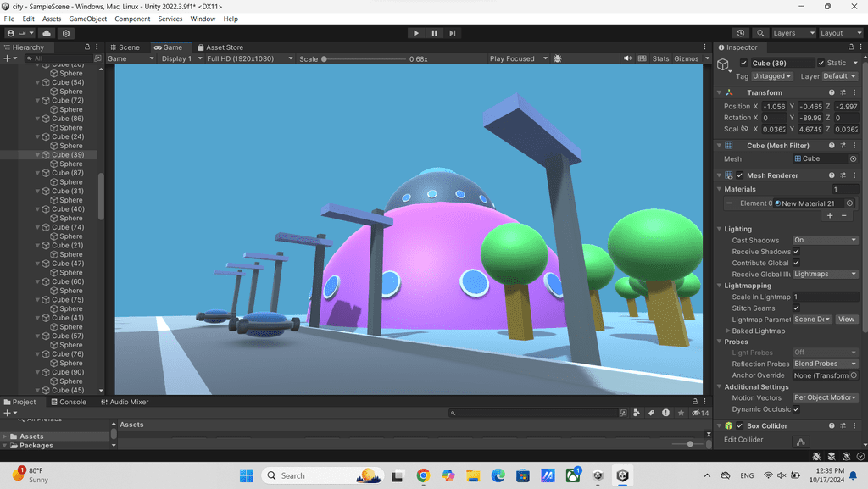This screenshot has height=489, width=868.
Task: Disable the Box Collider component checkbox
Action: (739, 426)
